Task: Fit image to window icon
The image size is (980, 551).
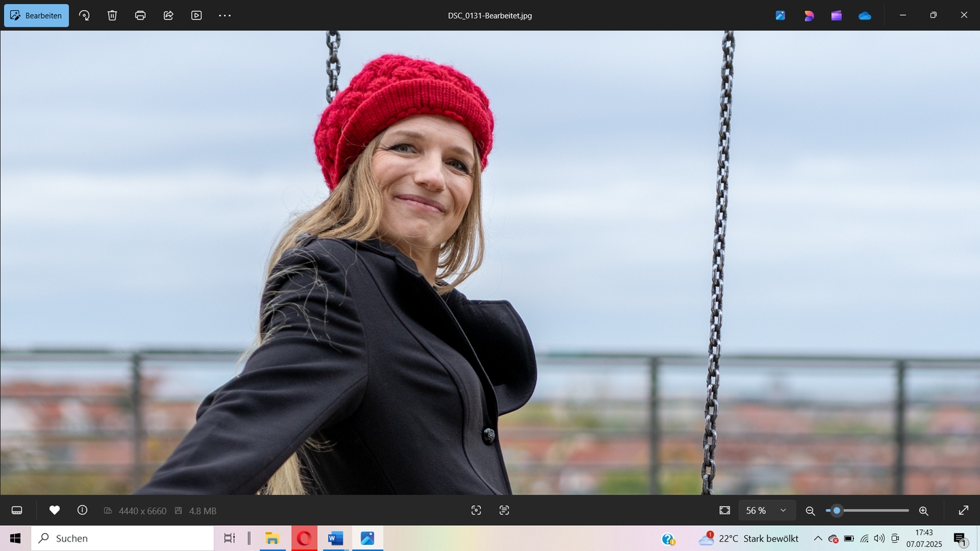Action: click(725, 510)
